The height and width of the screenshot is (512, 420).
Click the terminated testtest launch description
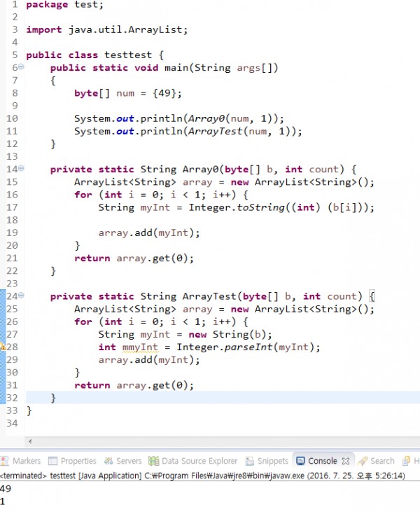(202, 476)
